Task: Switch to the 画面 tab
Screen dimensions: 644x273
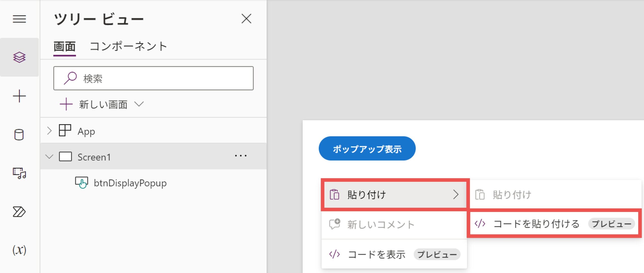Action: pyautogui.click(x=64, y=47)
